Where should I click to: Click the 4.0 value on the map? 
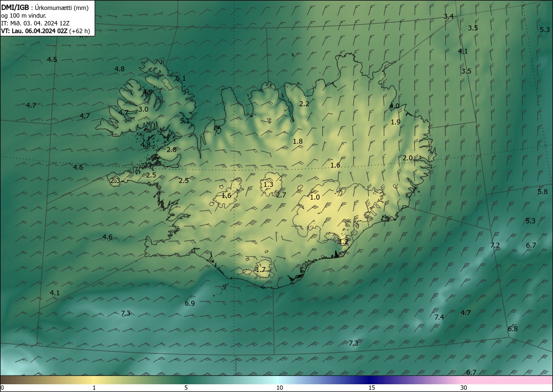click(x=394, y=106)
